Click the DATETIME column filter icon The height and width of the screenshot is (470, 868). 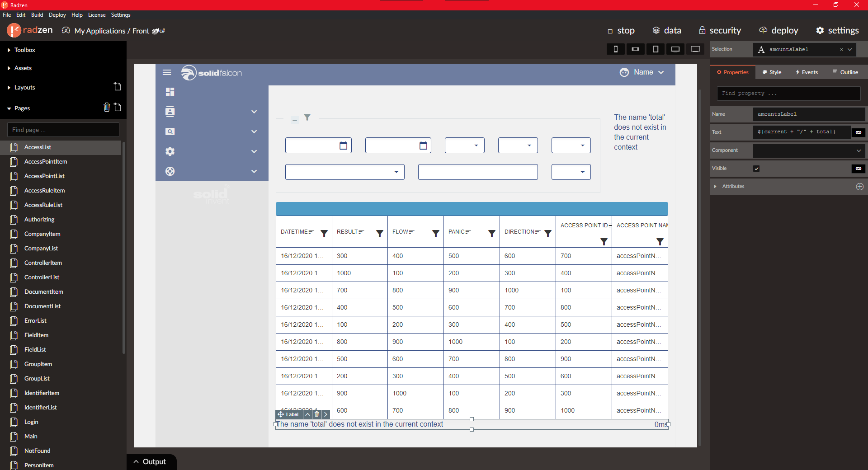click(324, 234)
